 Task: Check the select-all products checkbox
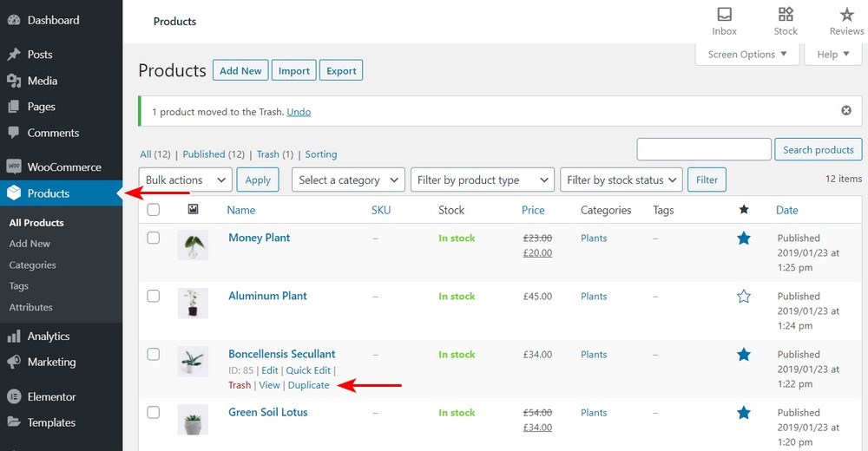pyautogui.click(x=154, y=209)
